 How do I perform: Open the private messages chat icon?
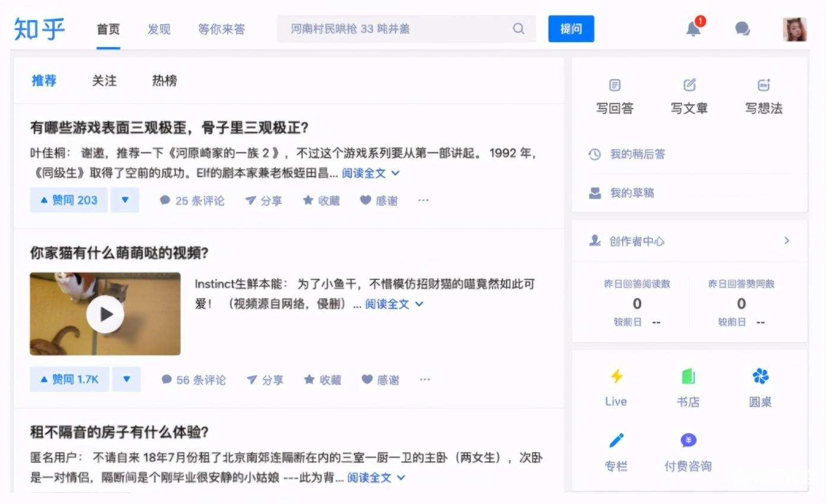(x=742, y=29)
